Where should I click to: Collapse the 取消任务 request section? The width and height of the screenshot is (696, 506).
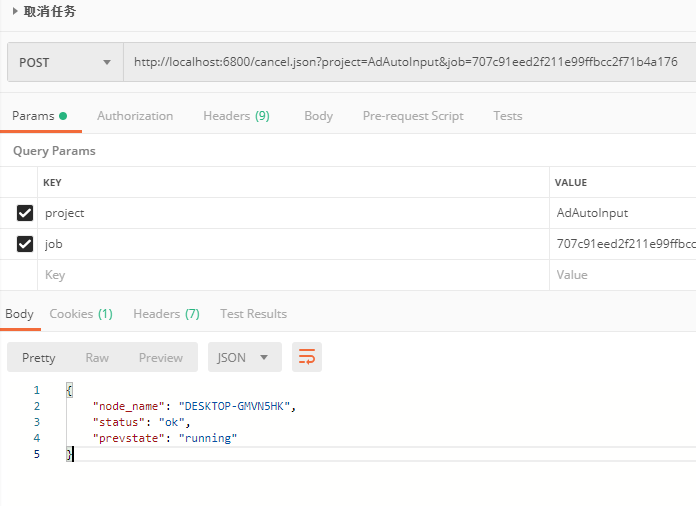pos(15,12)
